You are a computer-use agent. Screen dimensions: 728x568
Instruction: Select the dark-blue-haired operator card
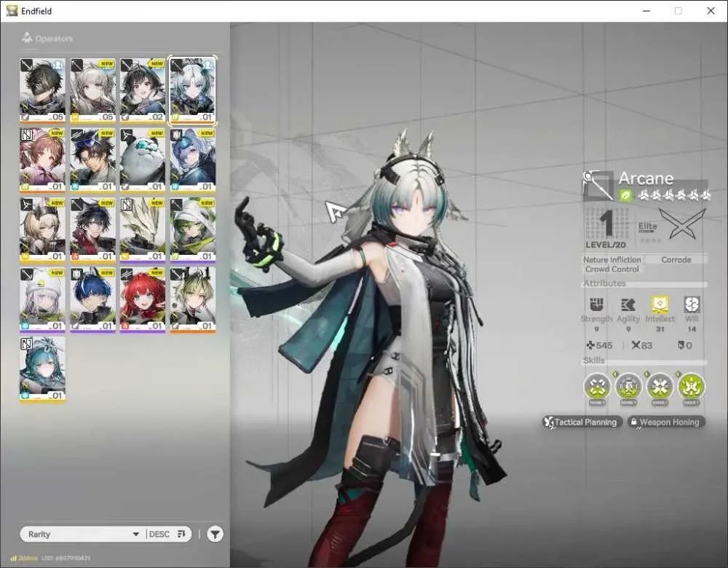click(x=92, y=299)
